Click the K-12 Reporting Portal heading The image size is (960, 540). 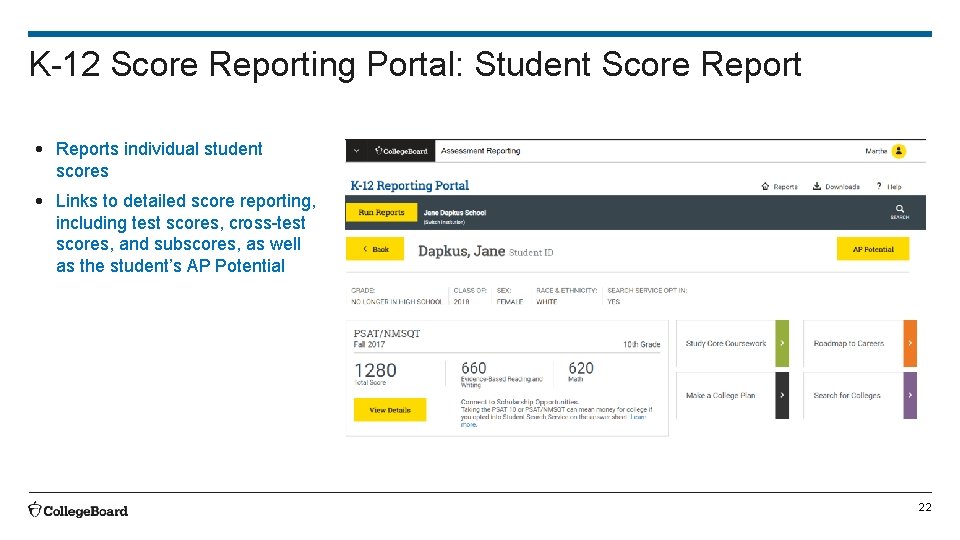tap(410, 186)
